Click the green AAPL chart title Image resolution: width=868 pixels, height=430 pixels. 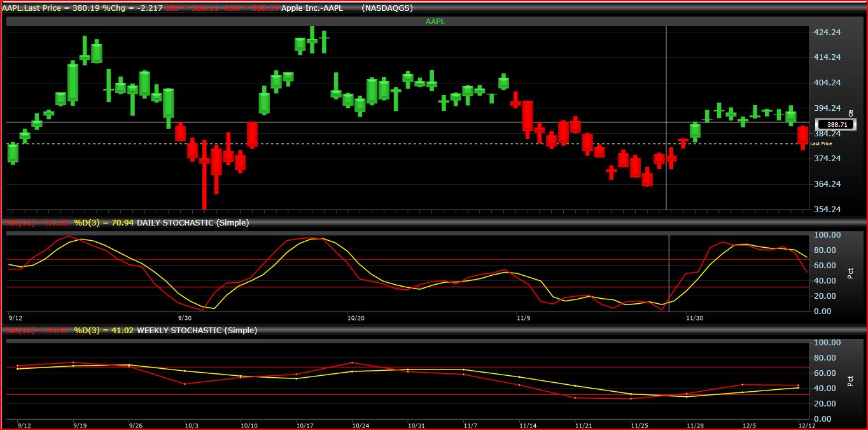[x=436, y=21]
